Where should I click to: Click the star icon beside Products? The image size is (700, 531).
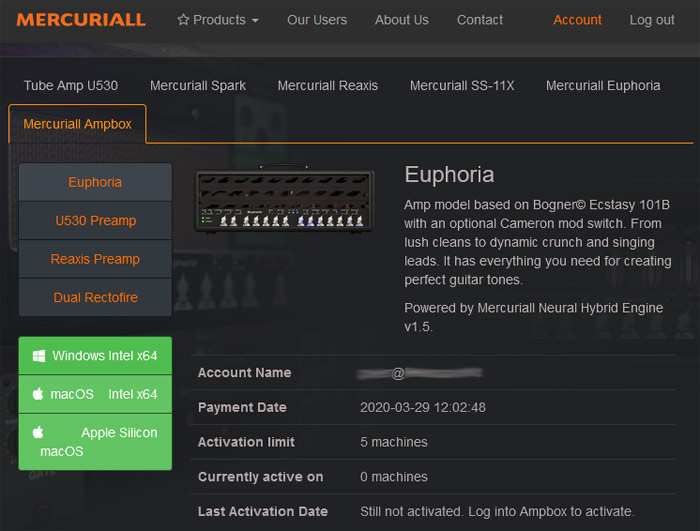click(183, 20)
